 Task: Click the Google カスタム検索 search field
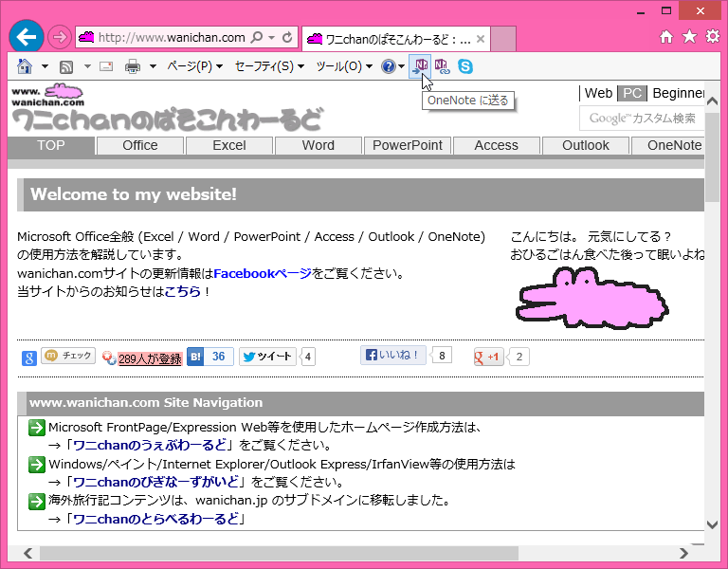(642, 119)
